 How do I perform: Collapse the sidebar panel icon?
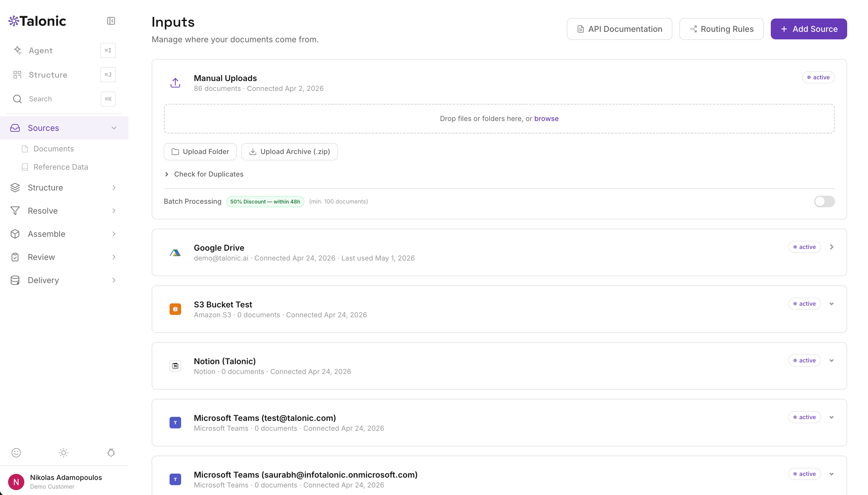tap(111, 21)
